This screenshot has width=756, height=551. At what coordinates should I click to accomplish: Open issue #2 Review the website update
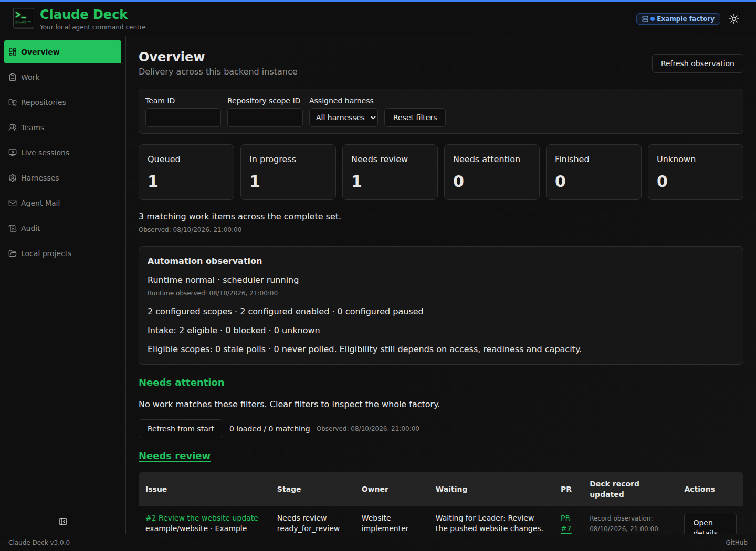(x=202, y=518)
